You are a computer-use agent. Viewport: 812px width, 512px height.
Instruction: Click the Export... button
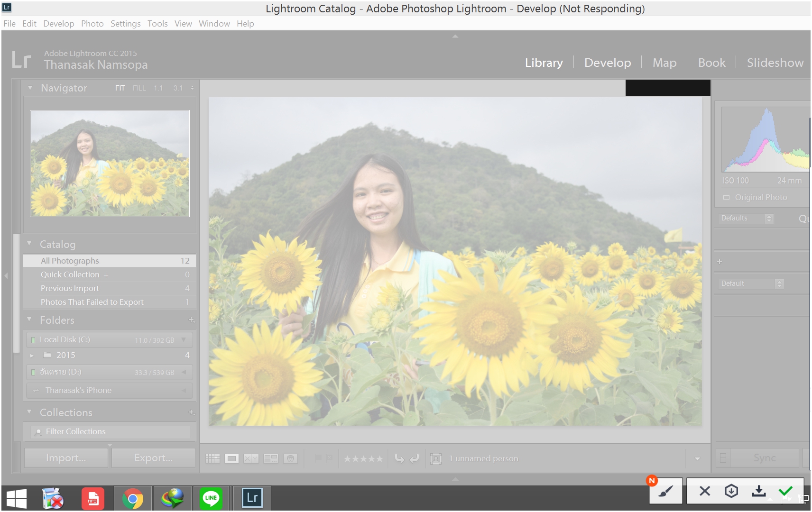pyautogui.click(x=153, y=458)
